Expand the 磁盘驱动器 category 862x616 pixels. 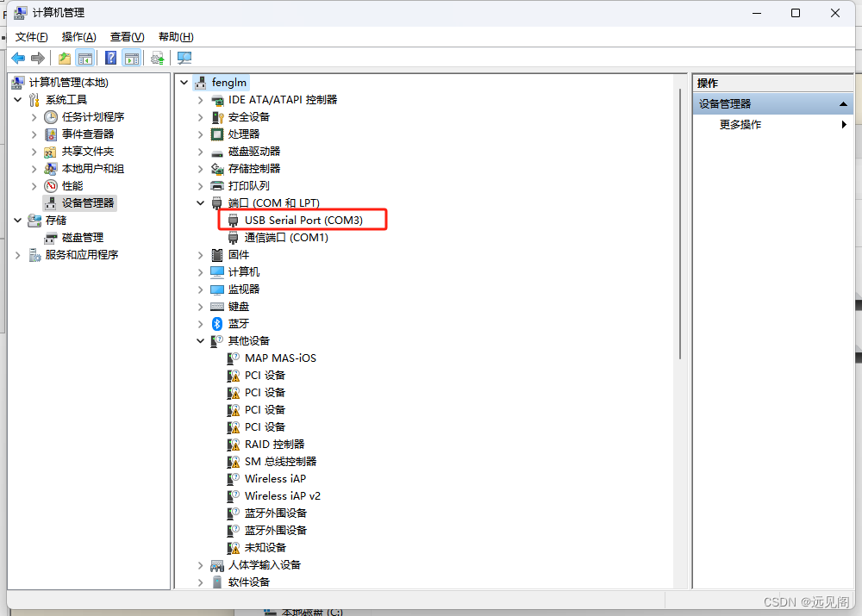click(201, 152)
